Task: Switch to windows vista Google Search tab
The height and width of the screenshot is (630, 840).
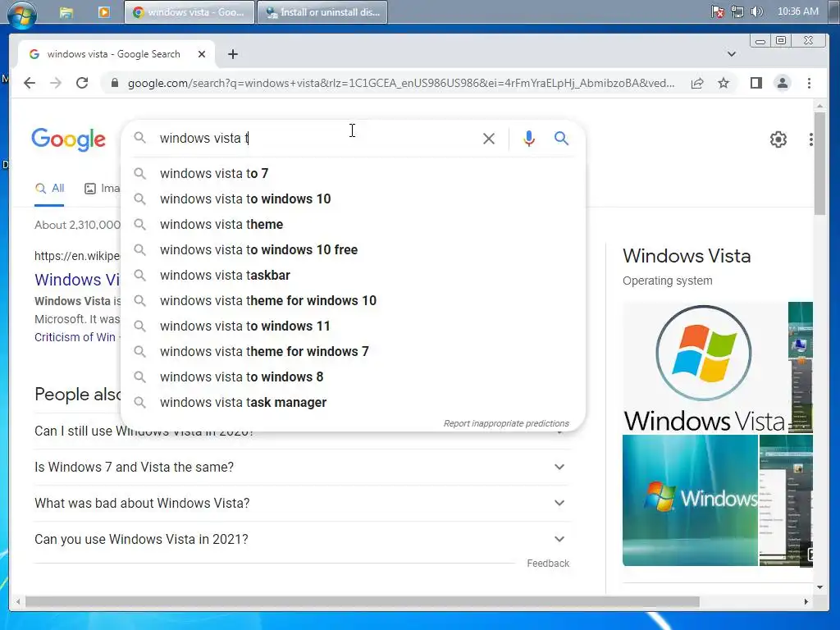Action: click(113, 54)
